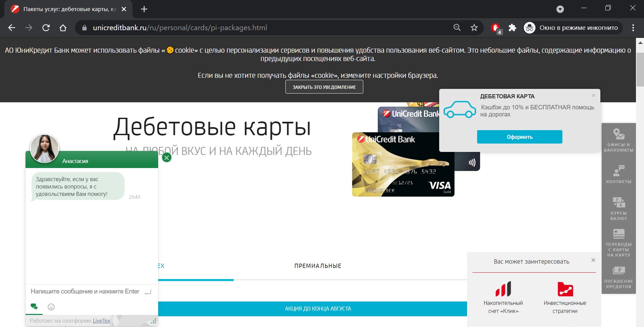Click the Дебетовые карты heading
The width and height of the screenshot is (644, 327).
click(212, 127)
